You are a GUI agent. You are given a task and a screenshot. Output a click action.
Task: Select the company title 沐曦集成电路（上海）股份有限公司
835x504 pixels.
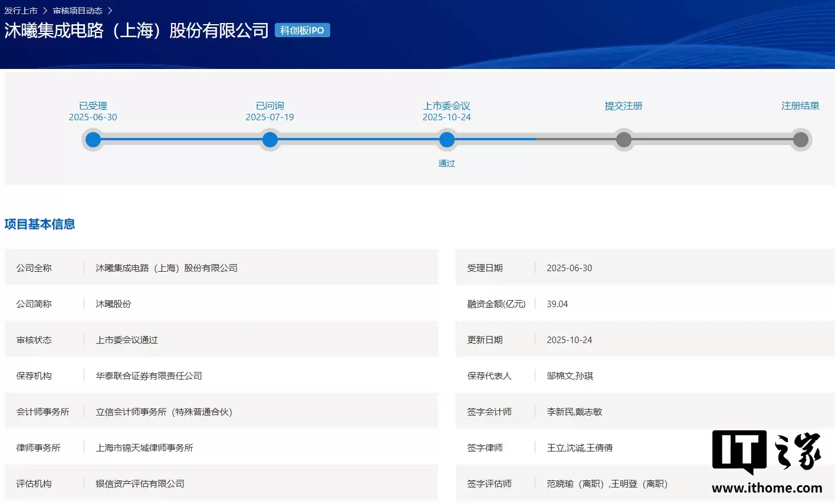[x=135, y=30]
